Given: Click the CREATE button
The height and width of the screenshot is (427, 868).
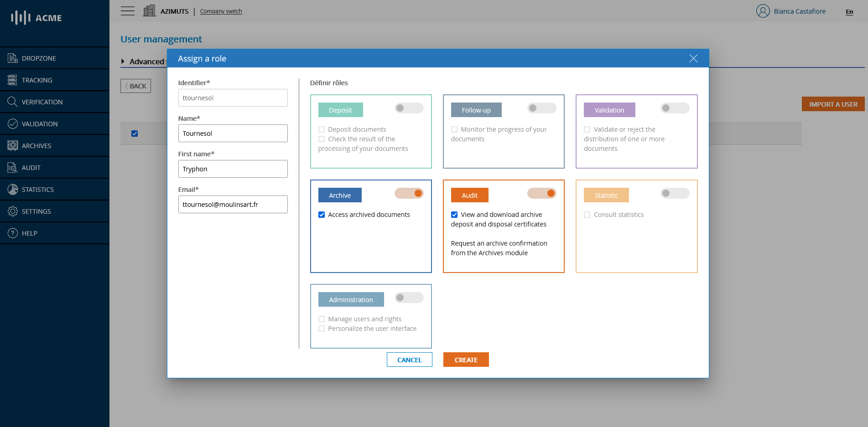Looking at the screenshot, I should (466, 360).
